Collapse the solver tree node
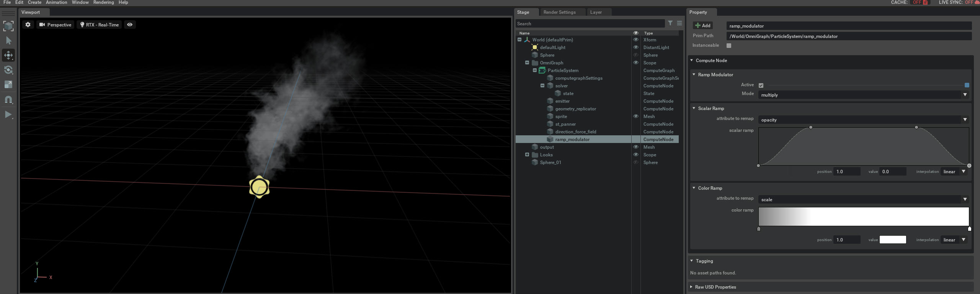The width and height of the screenshot is (980, 294). coord(542,85)
